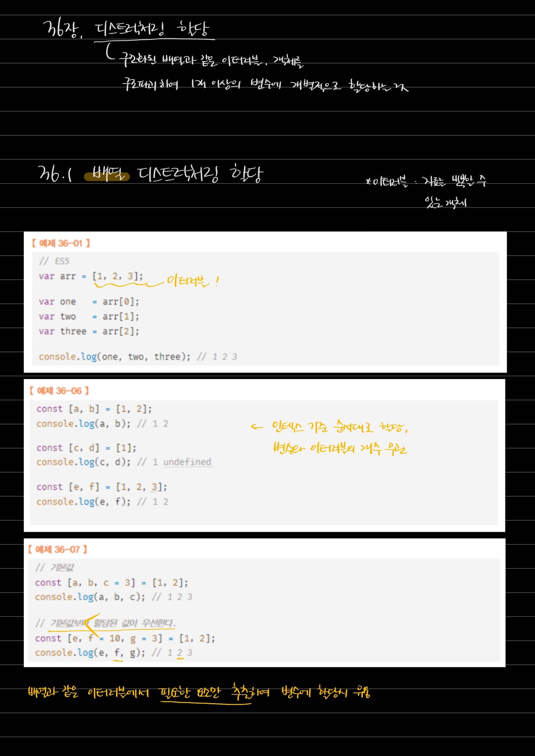Image resolution: width=535 pixels, height=756 pixels.
Task: Click the code line 'console.log(e, f); // 1 2'
Action: pyautogui.click(x=102, y=501)
